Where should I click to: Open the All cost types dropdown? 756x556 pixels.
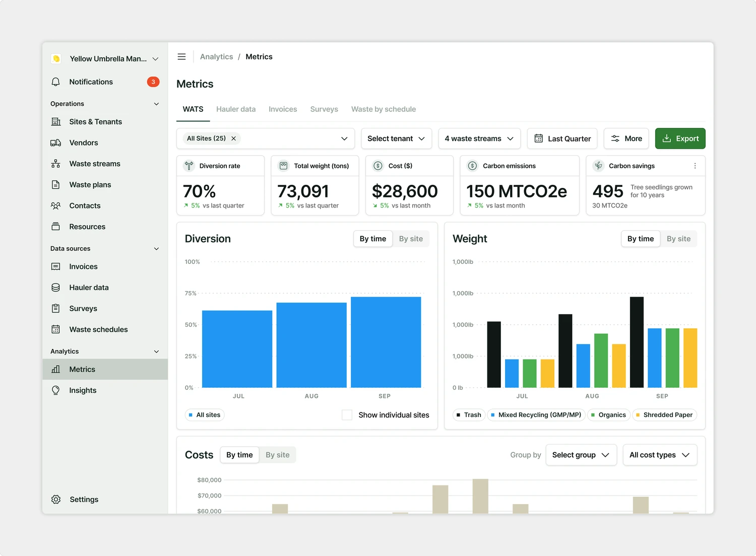[660, 455]
